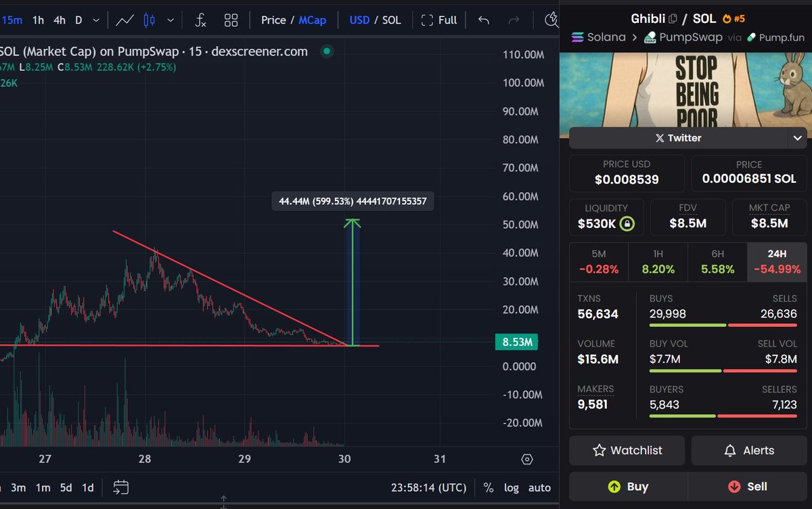
Task: Click the MKT CAP $8.5M box
Action: pyautogui.click(x=769, y=217)
